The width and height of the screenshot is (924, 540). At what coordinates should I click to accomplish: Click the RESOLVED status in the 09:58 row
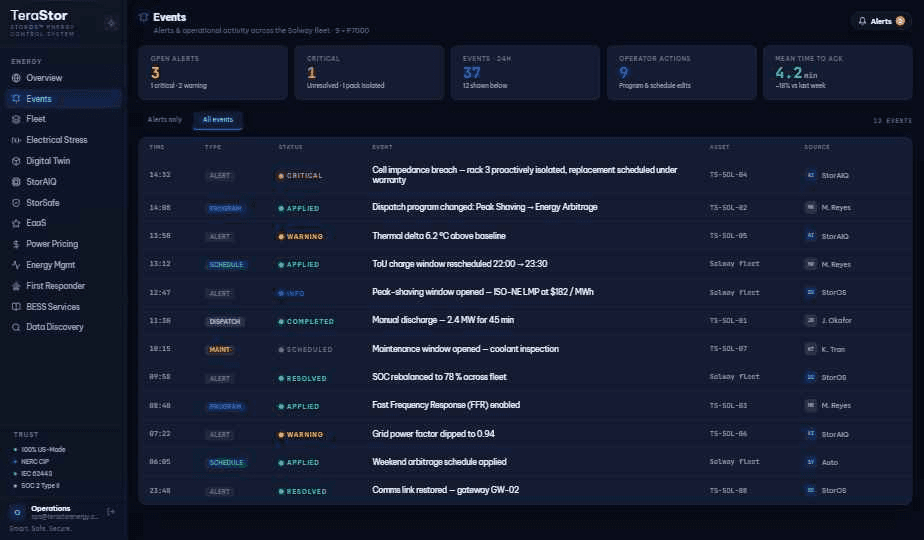302,378
